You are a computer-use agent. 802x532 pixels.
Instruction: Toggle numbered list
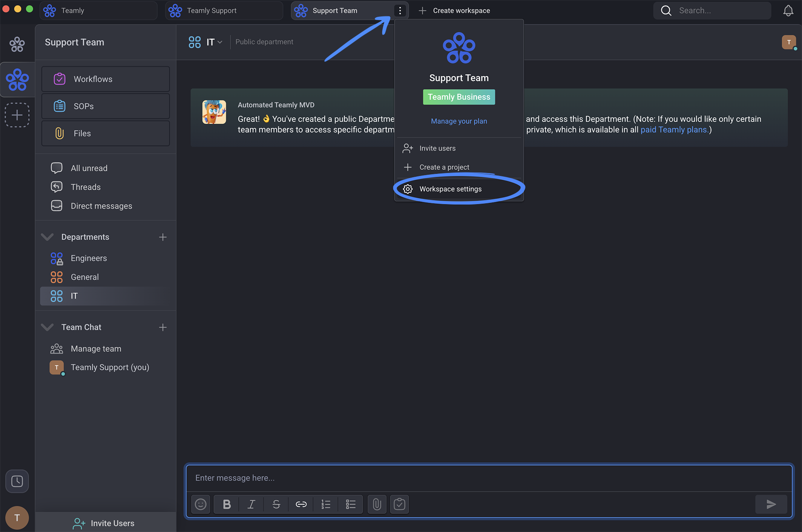pyautogui.click(x=326, y=504)
